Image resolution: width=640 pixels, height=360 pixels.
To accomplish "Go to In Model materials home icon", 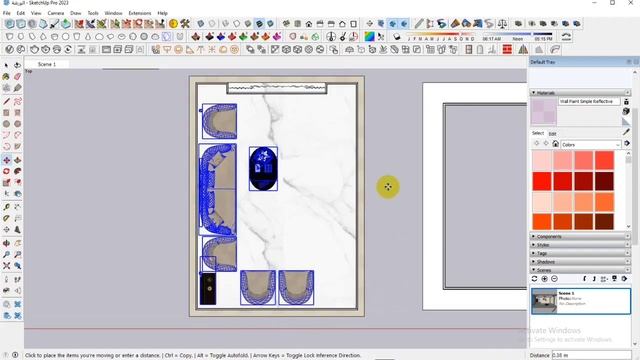I will [x=555, y=144].
